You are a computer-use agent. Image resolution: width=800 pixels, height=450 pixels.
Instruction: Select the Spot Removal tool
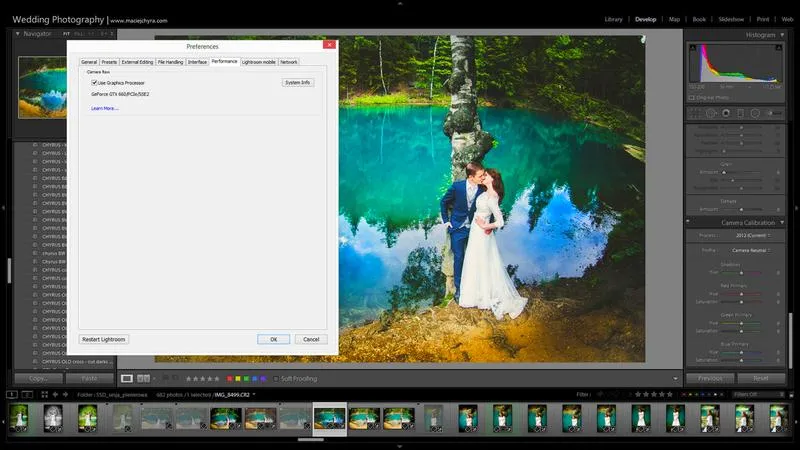pyautogui.click(x=711, y=113)
